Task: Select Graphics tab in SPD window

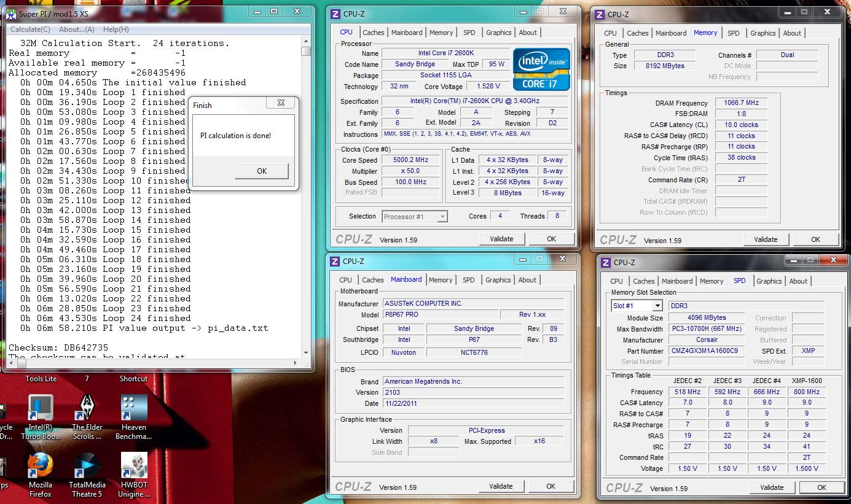Action: point(769,281)
